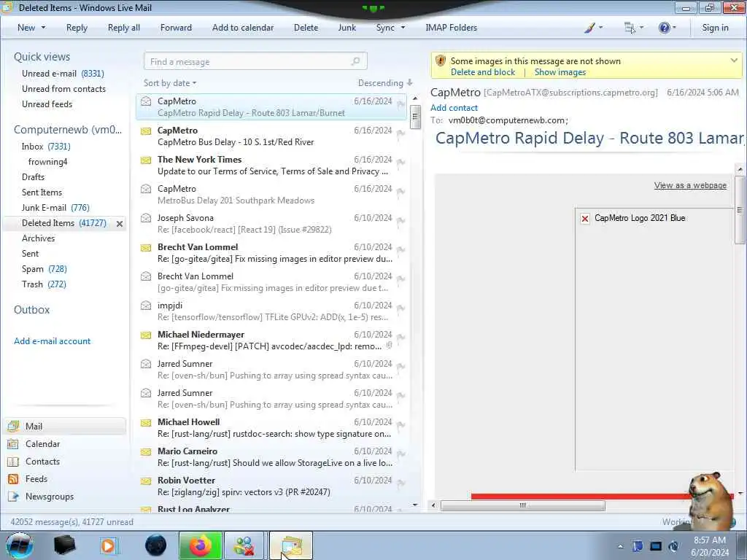Flag the Mario Carneiro message

[x=400, y=454]
